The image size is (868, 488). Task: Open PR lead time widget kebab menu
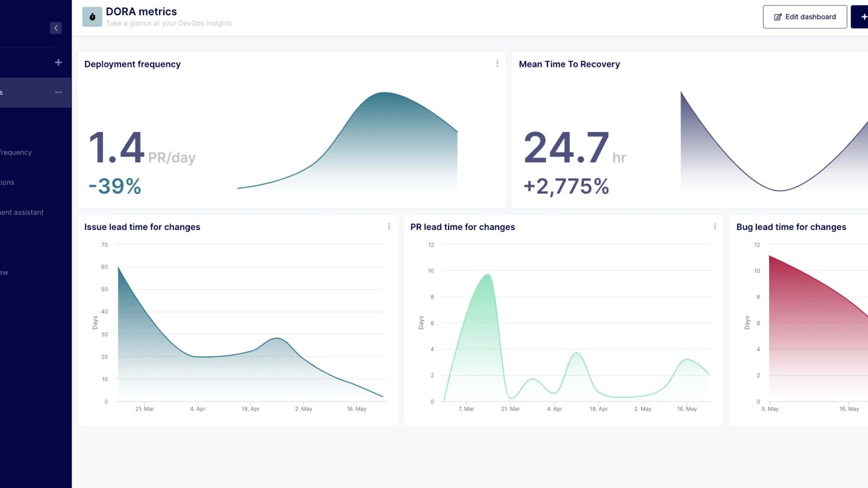714,227
